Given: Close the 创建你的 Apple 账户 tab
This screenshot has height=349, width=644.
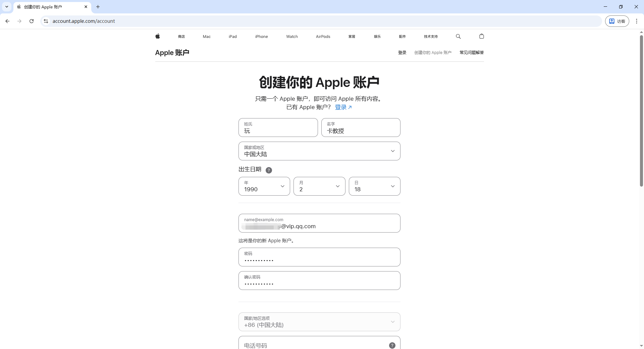Looking at the screenshot, I should [x=86, y=7].
